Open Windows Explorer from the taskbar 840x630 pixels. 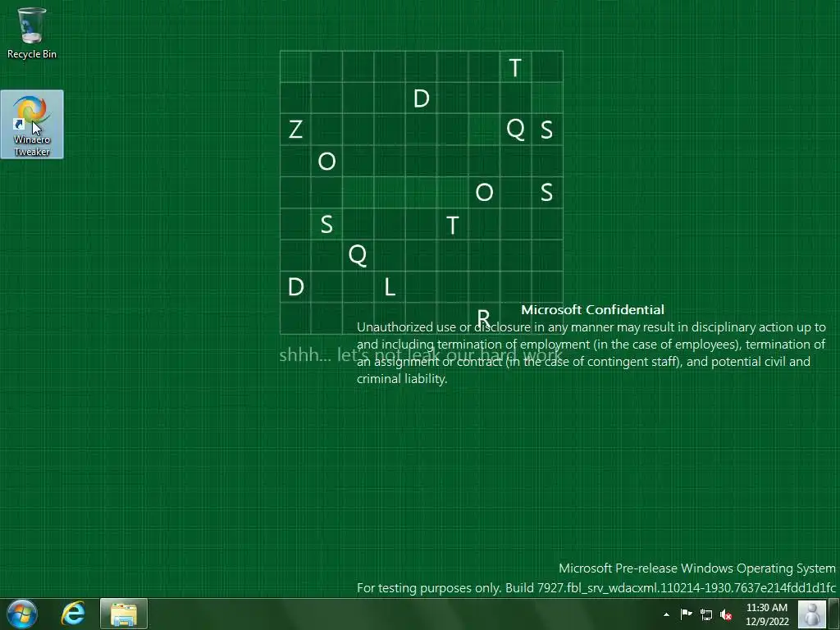pos(124,614)
